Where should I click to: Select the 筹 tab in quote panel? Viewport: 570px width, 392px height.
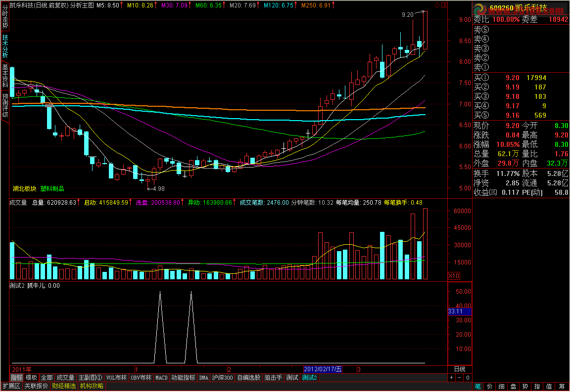click(x=561, y=387)
